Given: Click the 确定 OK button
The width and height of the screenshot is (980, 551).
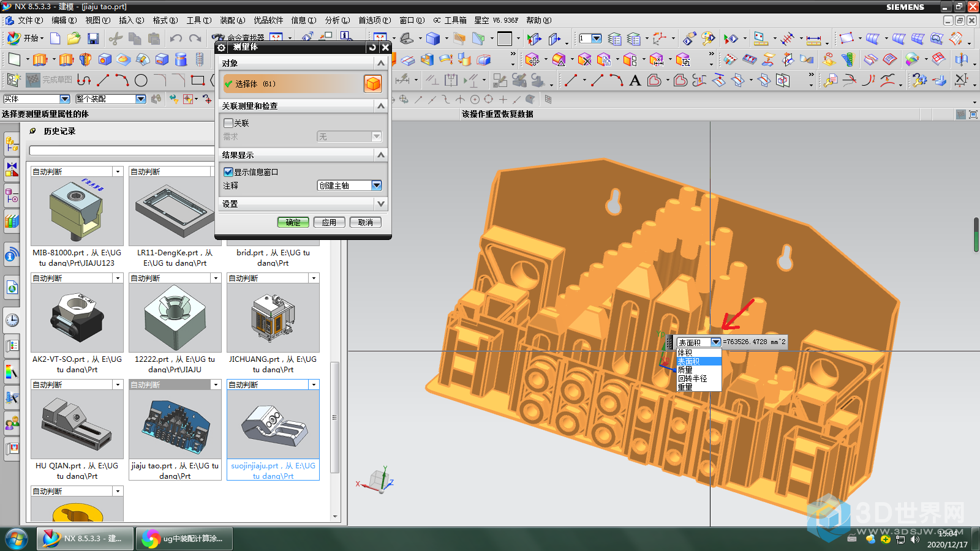Looking at the screenshot, I should pyautogui.click(x=293, y=222).
